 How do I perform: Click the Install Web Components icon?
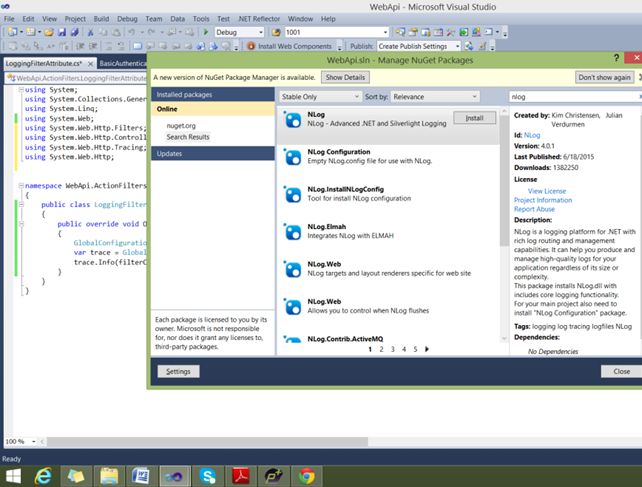pyautogui.click(x=251, y=46)
